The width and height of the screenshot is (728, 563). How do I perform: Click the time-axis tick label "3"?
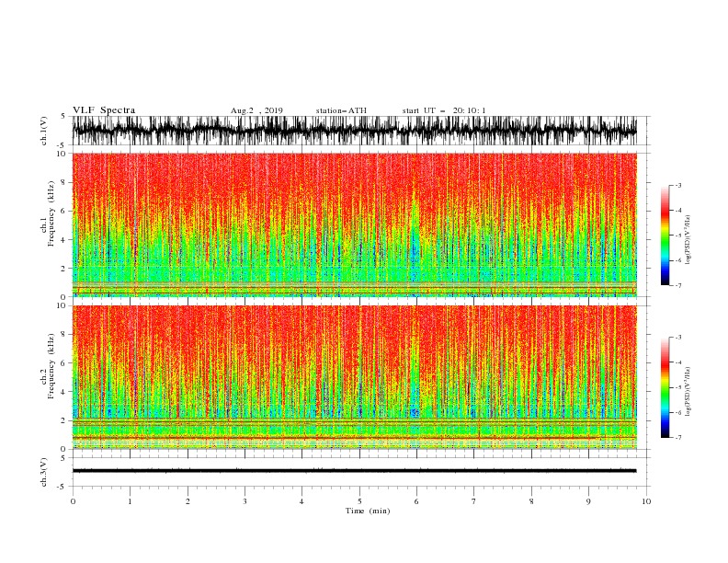coord(245,501)
